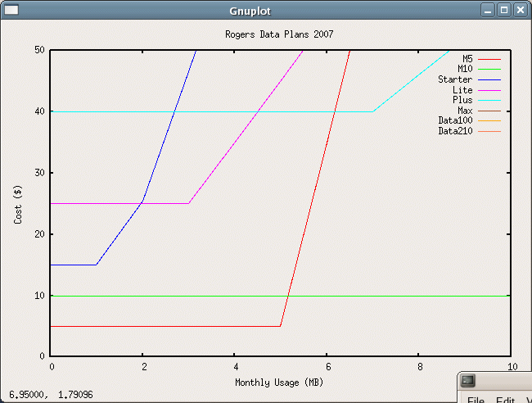Click the terminal icon in the background window
Image resolution: width=532 pixels, height=403 pixels.
468,381
